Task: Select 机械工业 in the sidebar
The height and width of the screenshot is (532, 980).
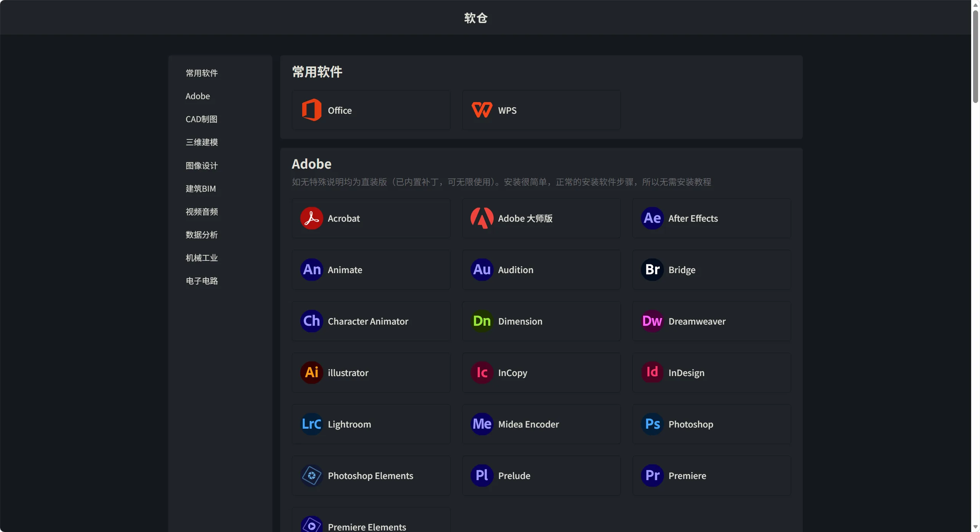Action: click(x=201, y=258)
